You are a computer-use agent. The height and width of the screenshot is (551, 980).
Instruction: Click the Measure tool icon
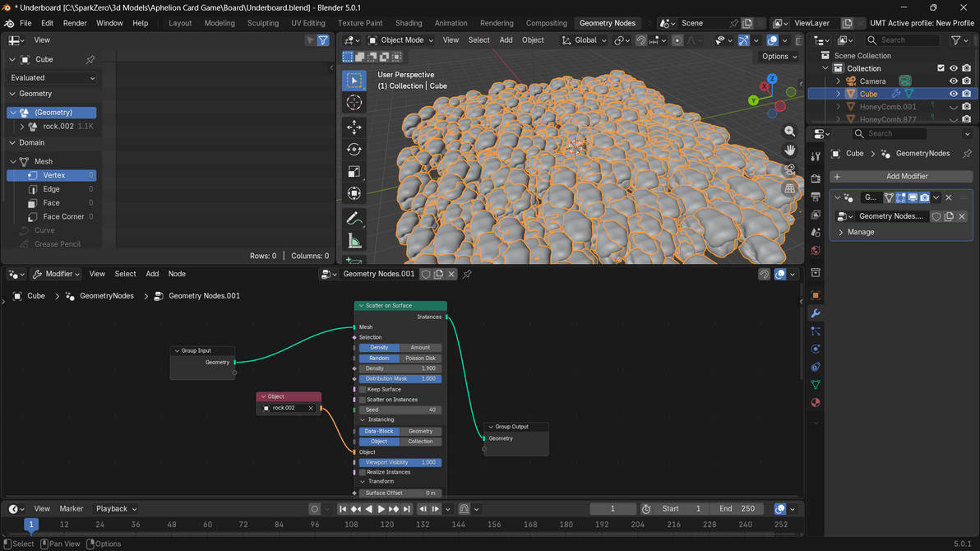point(354,241)
